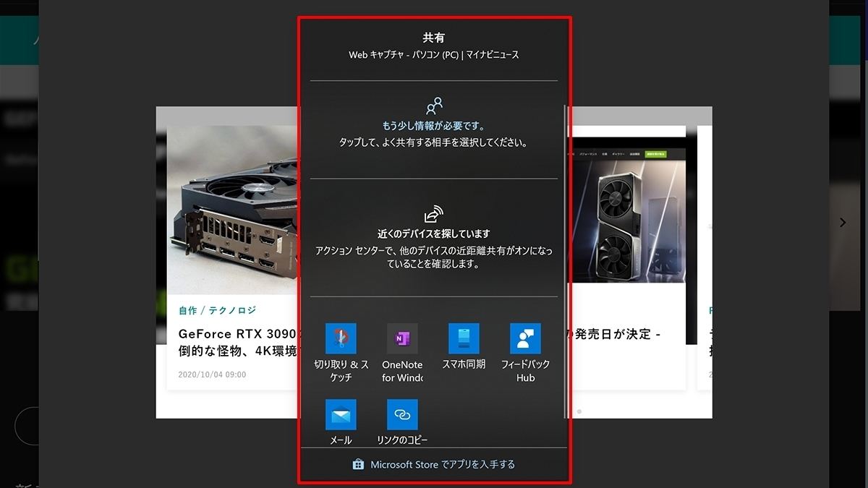The height and width of the screenshot is (488, 868).
Task: Click the リンクのコピー icon
Action: (402, 414)
